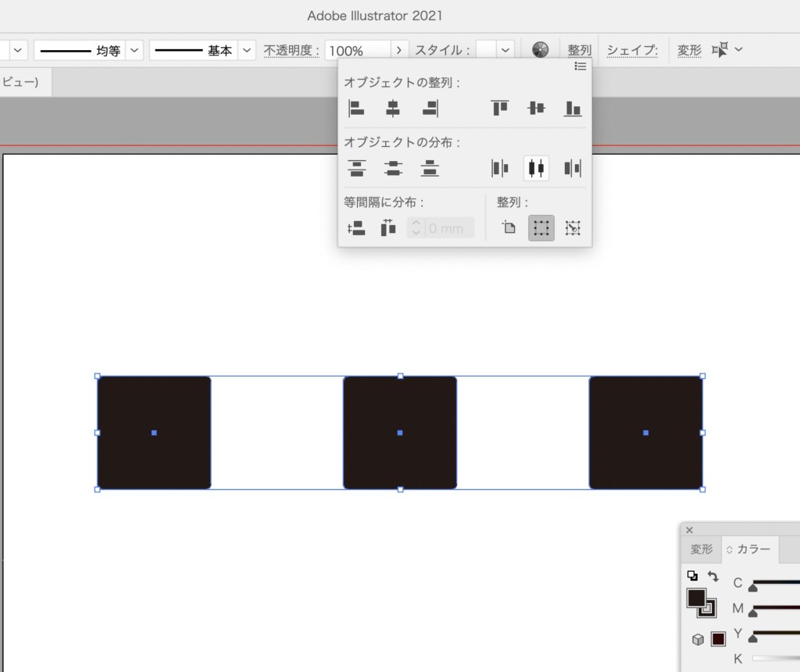
Task: Enable the align to key object option
Action: [573, 228]
